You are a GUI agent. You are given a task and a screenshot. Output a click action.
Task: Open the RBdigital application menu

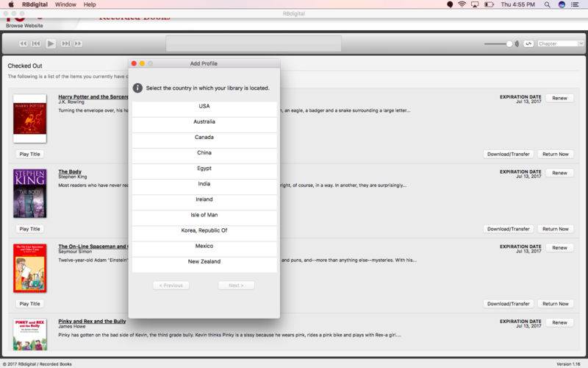tap(35, 4)
